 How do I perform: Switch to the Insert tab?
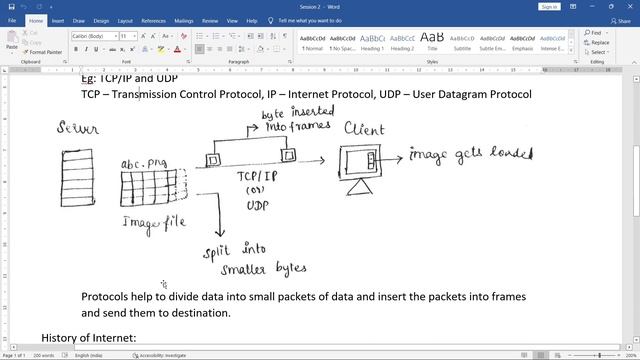click(x=58, y=21)
